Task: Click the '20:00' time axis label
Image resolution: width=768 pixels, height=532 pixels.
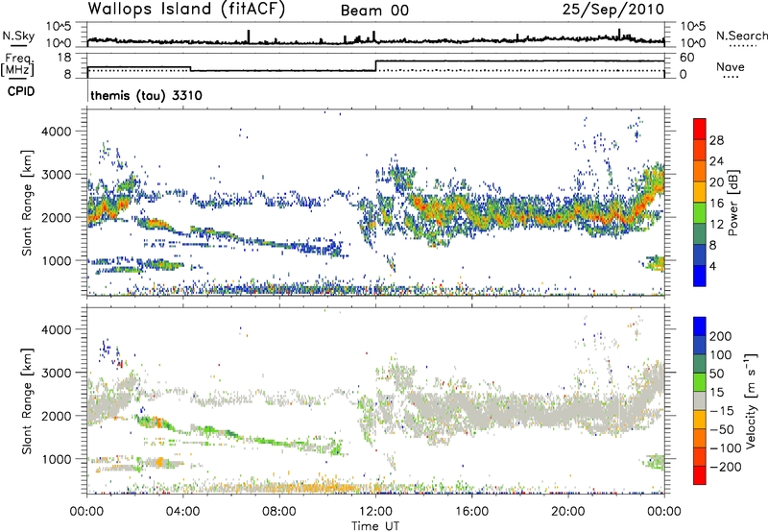Action: coord(568,512)
